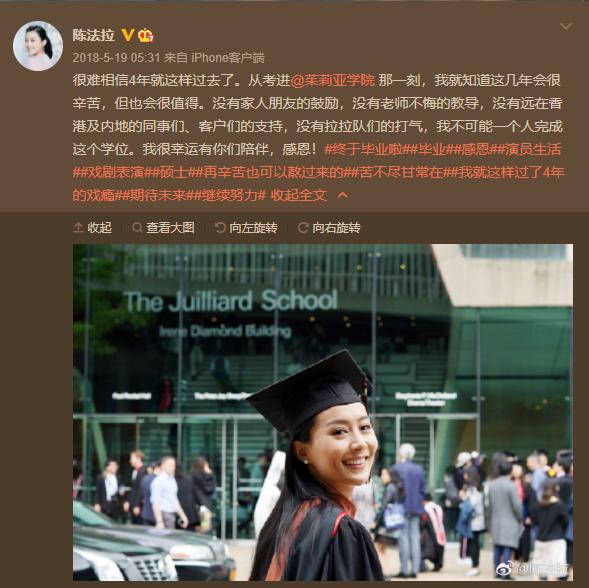Collapse post text with 收起全文
589x588 pixels.
click(299, 195)
